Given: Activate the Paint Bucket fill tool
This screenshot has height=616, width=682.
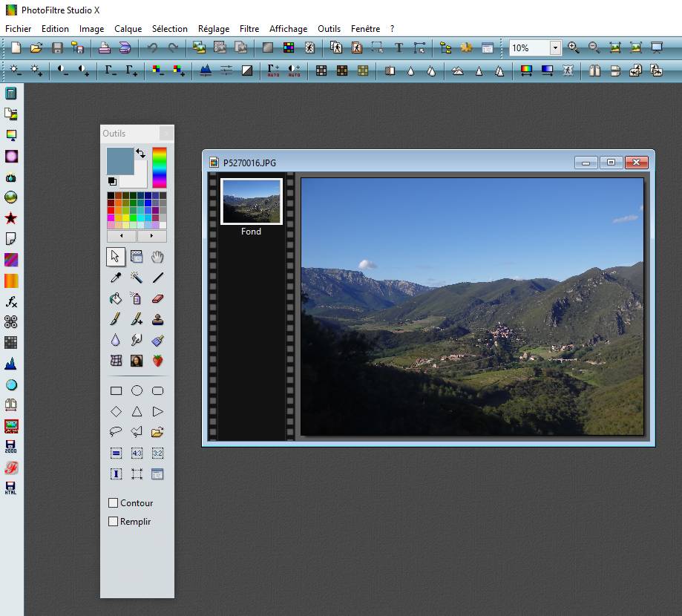Looking at the screenshot, I should (116, 298).
